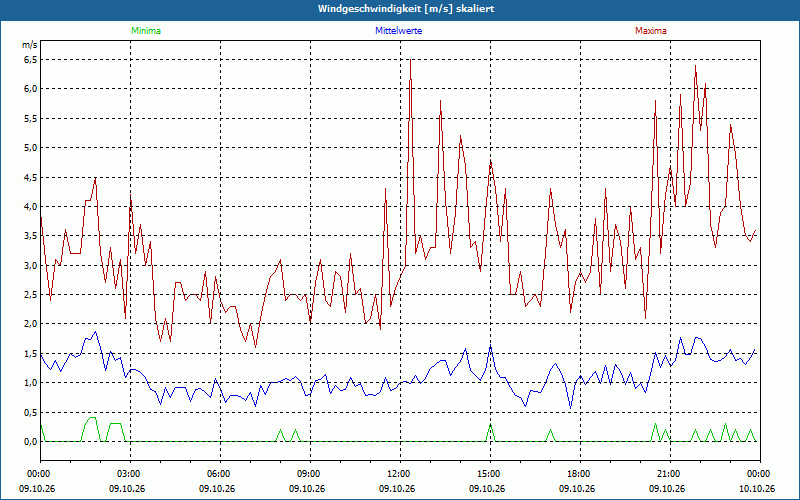Image resolution: width=800 pixels, height=500 pixels.
Task: Click the 03:00 time axis label
Action: pos(130,474)
